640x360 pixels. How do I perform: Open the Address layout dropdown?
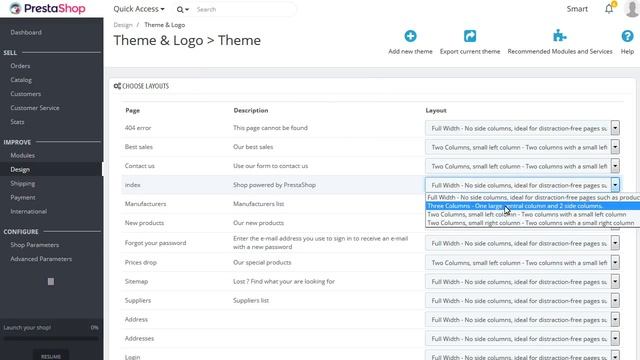coord(522,320)
